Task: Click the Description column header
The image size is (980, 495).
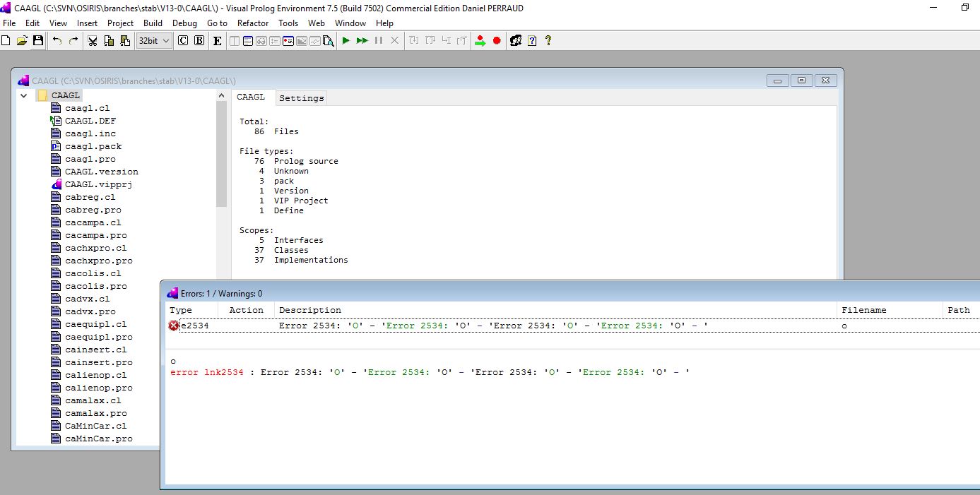Action: pos(555,310)
